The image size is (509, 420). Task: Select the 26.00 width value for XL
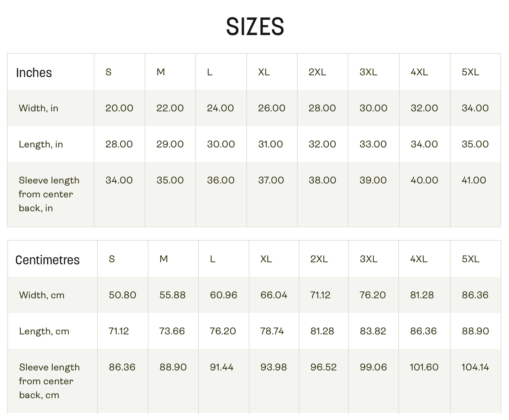click(x=272, y=108)
